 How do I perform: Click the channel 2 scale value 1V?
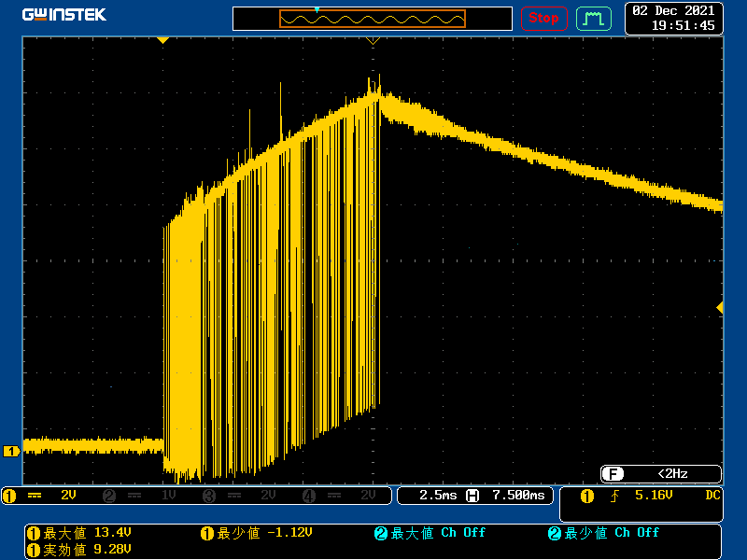point(169,496)
